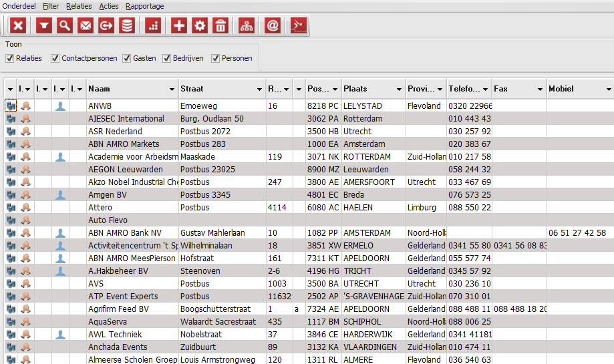The width and height of the screenshot is (614, 364).
Task: Click the person icon in AWL Techniek row
Action: 60,335
